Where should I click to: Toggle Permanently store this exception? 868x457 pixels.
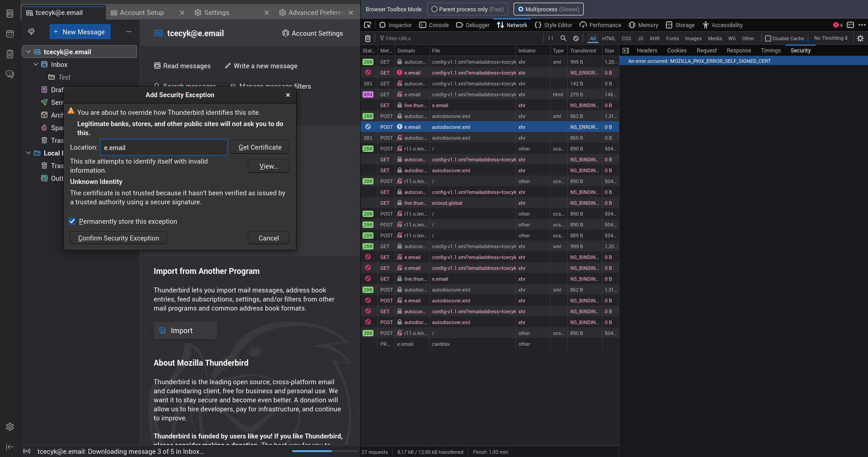(x=72, y=221)
